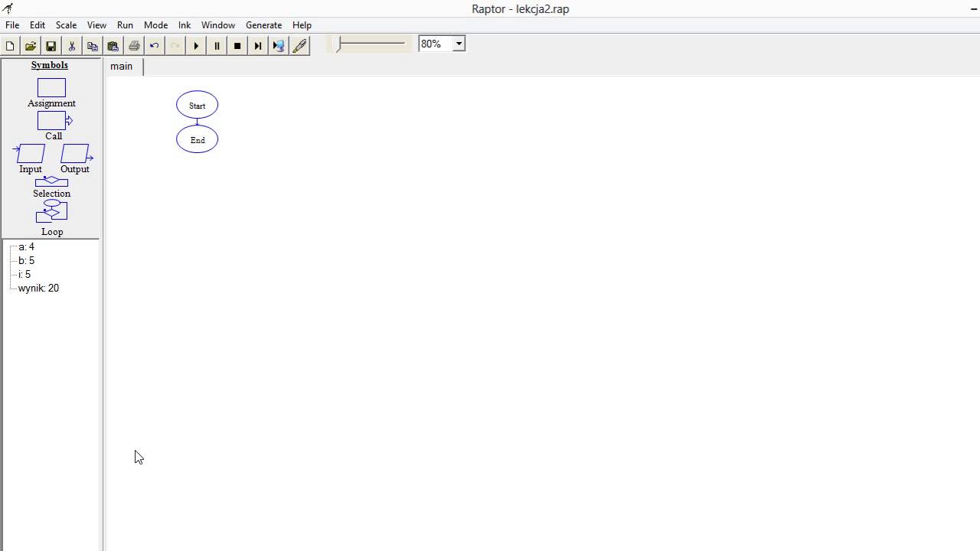Open the View menu

point(96,25)
